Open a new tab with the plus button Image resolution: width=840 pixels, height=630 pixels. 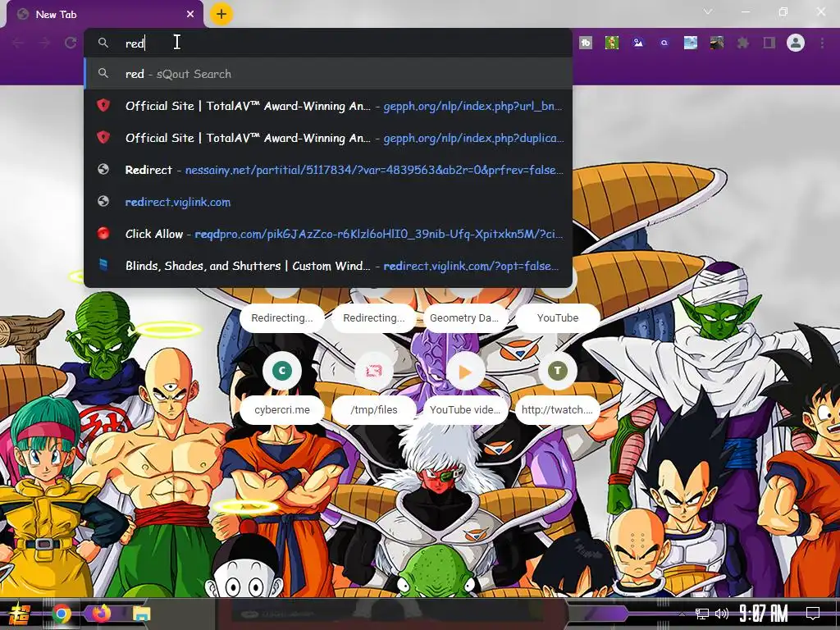pos(221,14)
